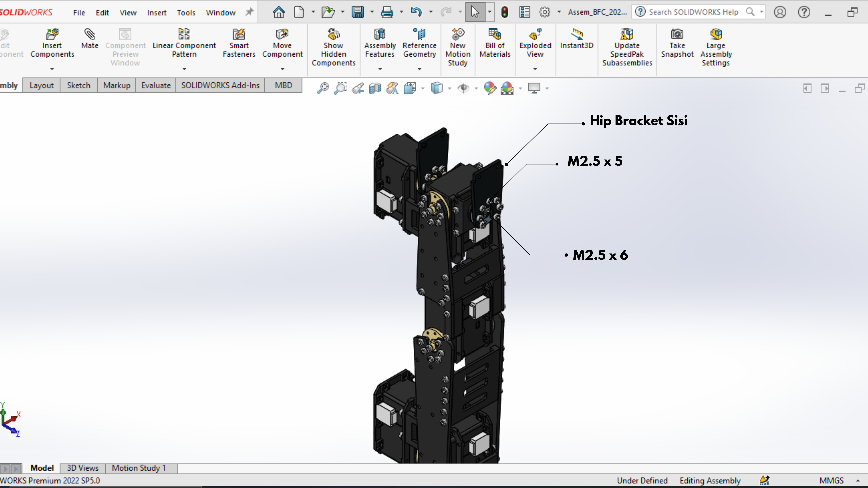Switch to the Layout tab

pos(41,86)
